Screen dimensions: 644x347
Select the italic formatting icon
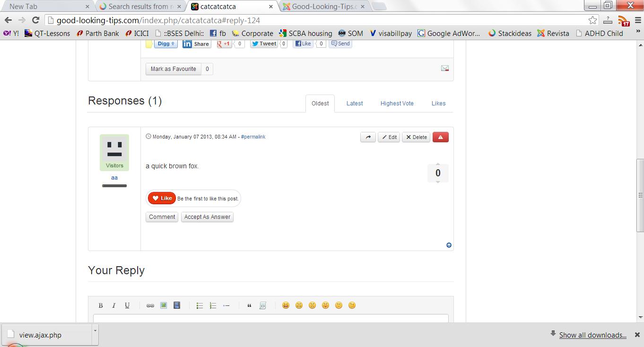[x=113, y=305]
